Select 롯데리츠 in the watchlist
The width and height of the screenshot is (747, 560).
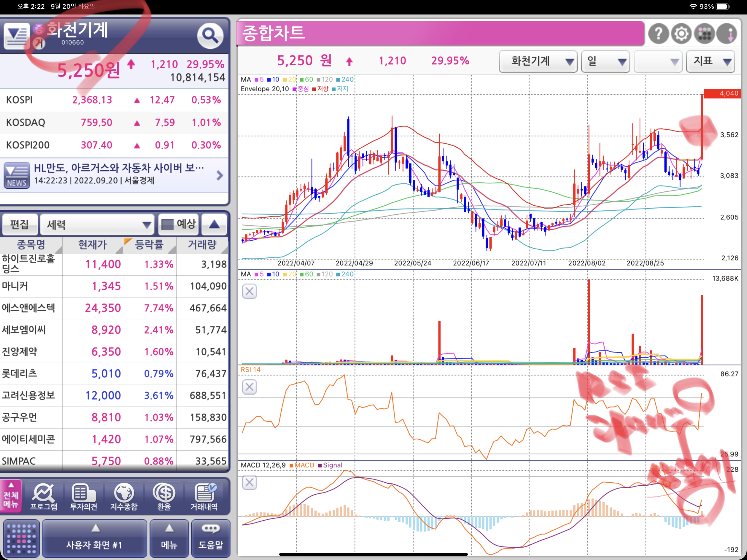pos(114,374)
